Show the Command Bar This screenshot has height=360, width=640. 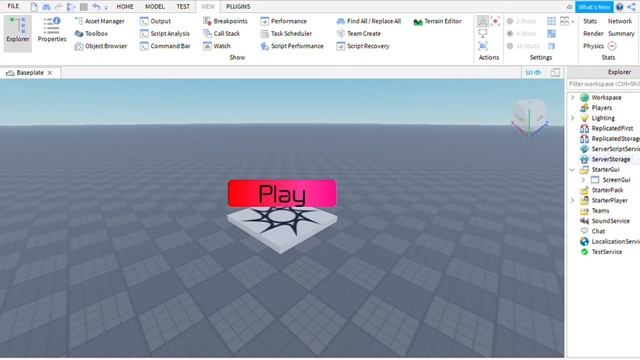coord(165,46)
